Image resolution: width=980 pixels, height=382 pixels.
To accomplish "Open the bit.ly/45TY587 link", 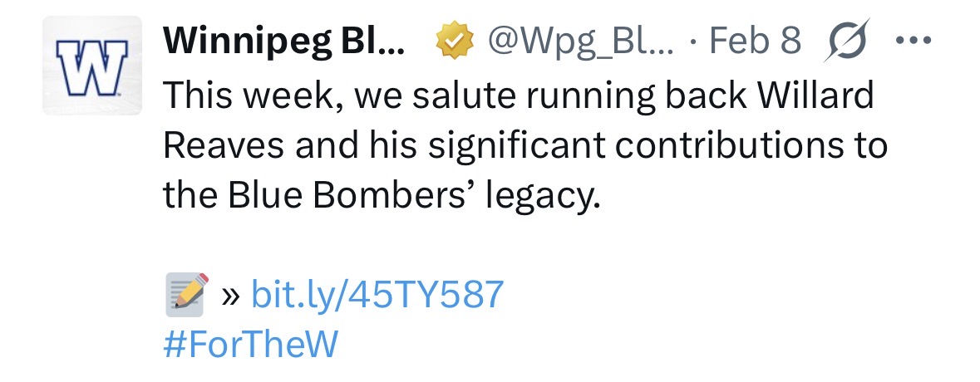I will [x=377, y=295].
